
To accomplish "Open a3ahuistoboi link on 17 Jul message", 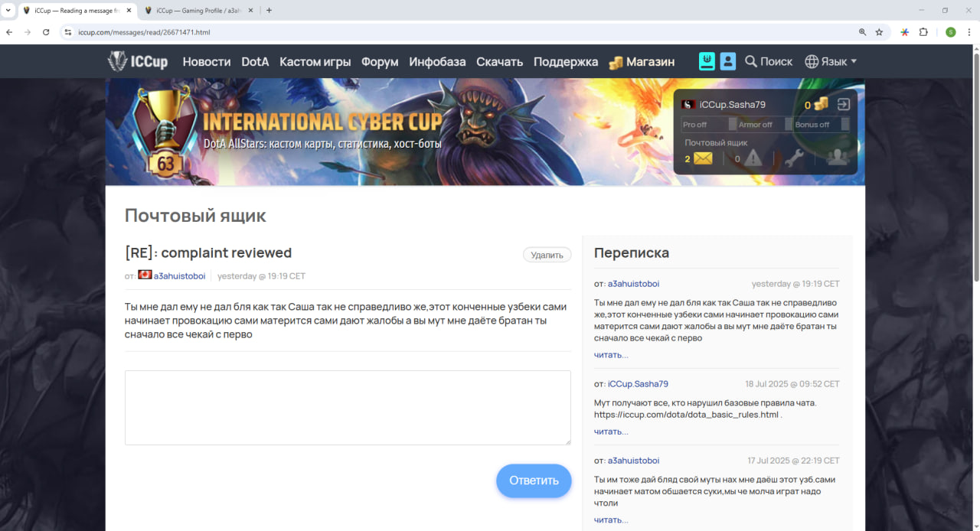I will click(633, 461).
